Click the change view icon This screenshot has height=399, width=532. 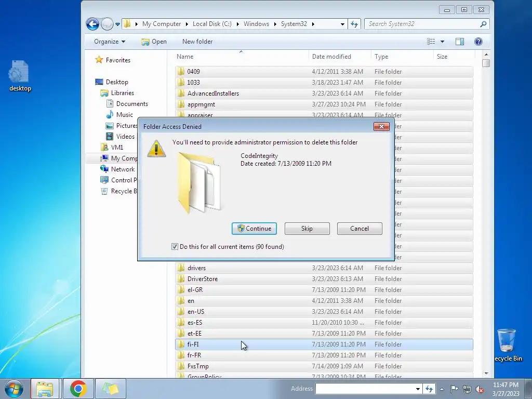(431, 42)
